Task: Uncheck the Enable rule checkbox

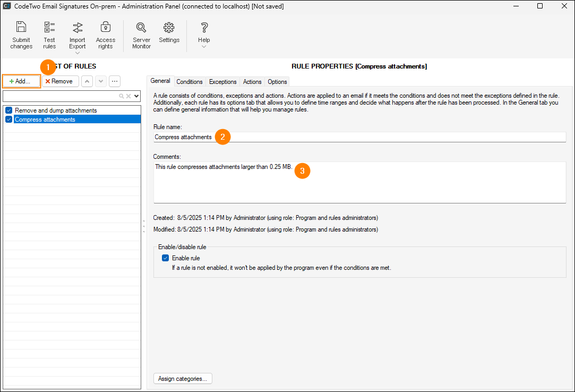Action: (165, 258)
